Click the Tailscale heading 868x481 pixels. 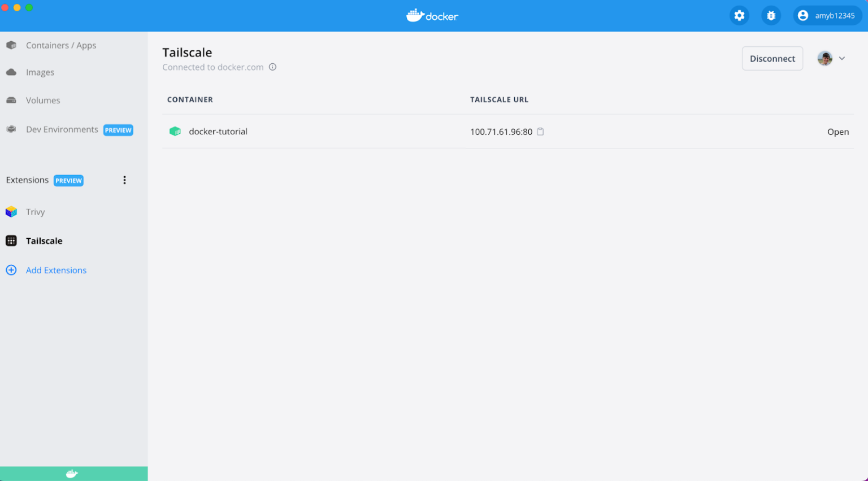187,52
